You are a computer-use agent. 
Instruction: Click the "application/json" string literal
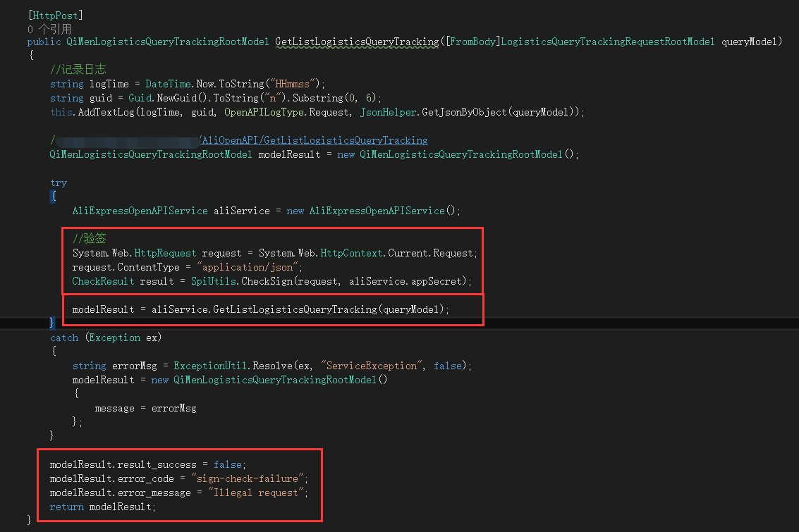[248, 267]
